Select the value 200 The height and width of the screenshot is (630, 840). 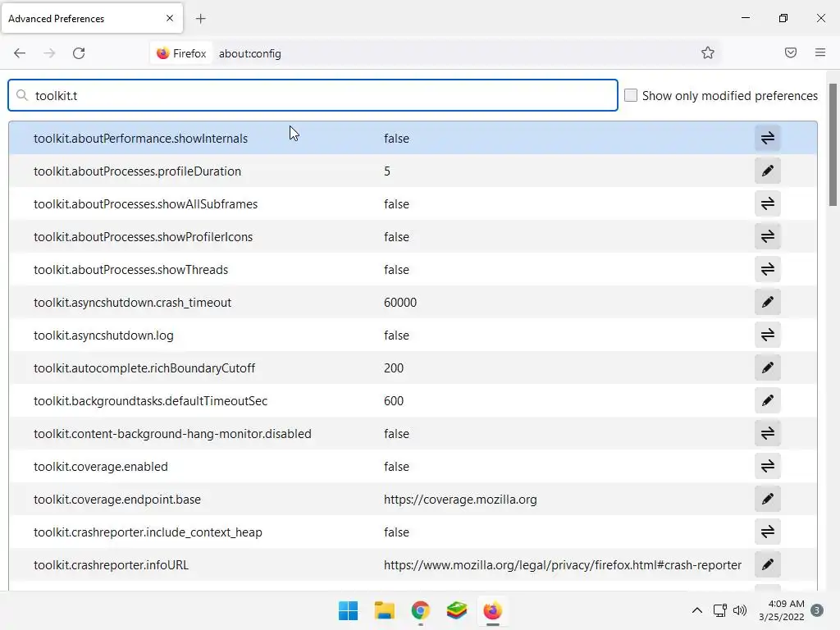point(394,368)
